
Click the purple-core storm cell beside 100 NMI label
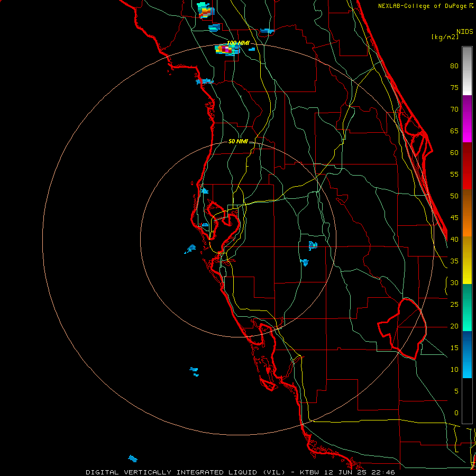click(226, 50)
